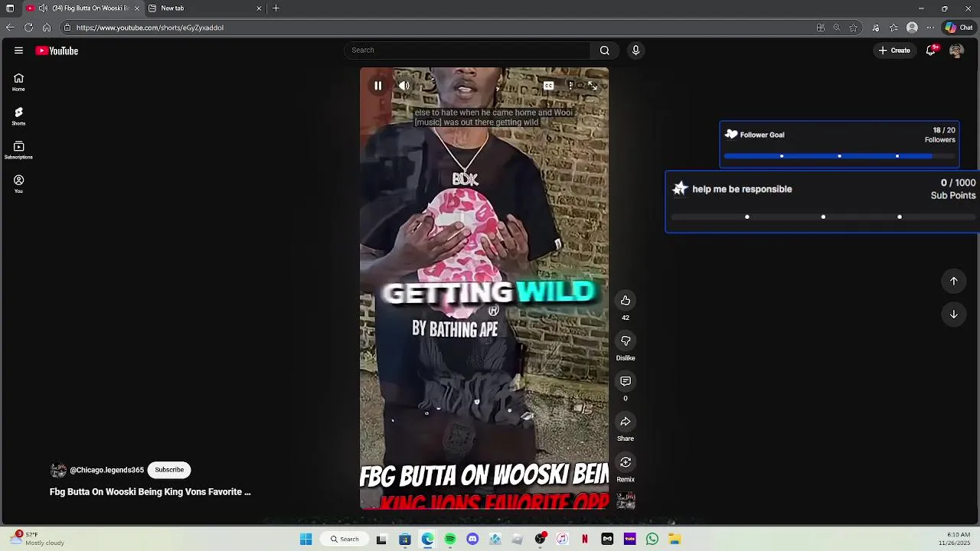The height and width of the screenshot is (551, 980).
Task: View site information lock icon
Action: (x=67, y=28)
